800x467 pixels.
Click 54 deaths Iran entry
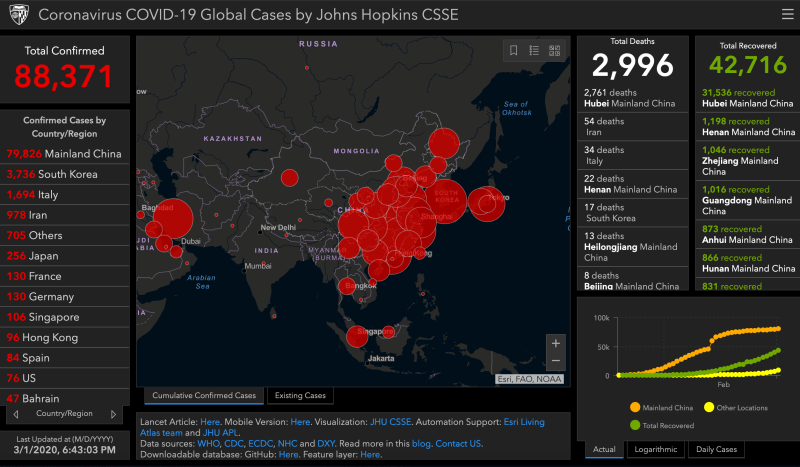[633, 127]
